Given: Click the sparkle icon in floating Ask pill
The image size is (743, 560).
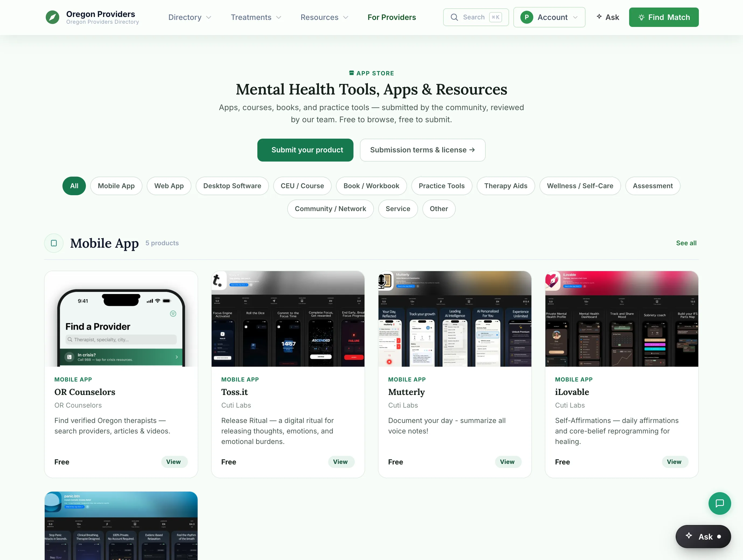Looking at the screenshot, I should click(689, 536).
